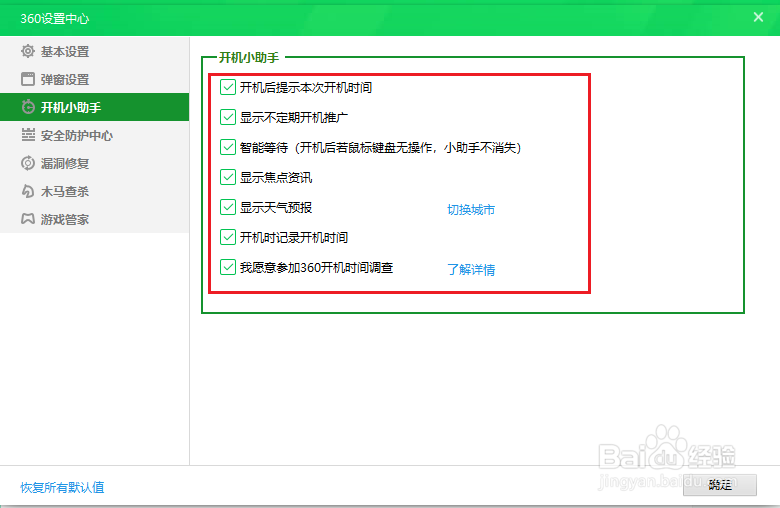The image size is (780, 508).
Task: Click the 开机小助手 group heading
Action: click(x=249, y=58)
